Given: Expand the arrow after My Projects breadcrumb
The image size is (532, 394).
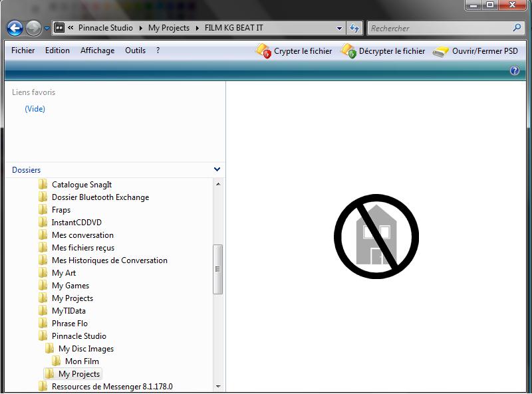Looking at the screenshot, I should pyautogui.click(x=197, y=28).
